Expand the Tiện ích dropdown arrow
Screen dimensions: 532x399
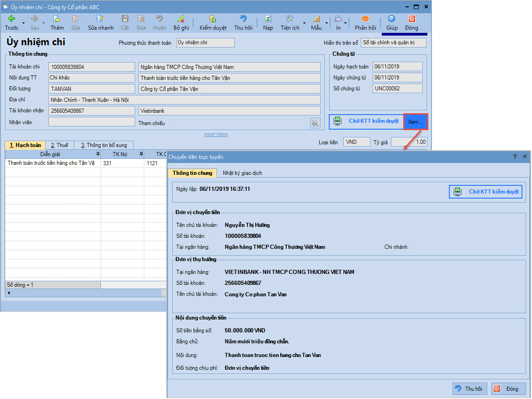pyautogui.click(x=305, y=22)
